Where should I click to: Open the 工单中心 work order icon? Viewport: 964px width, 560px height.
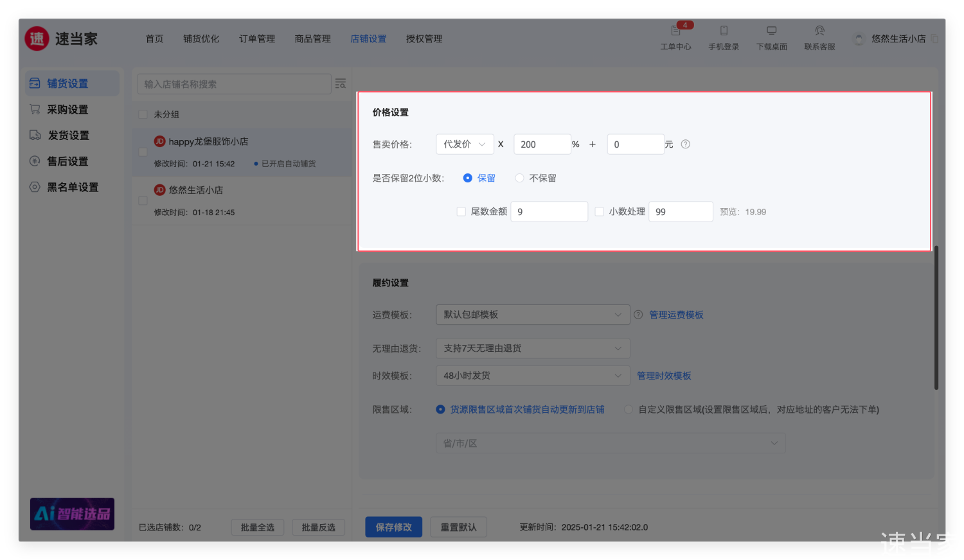coord(675,31)
